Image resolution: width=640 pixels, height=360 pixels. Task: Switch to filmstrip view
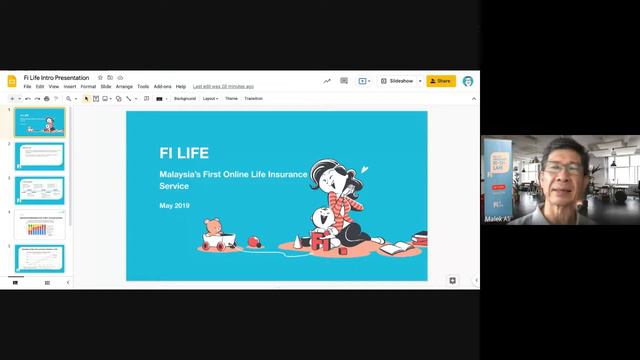[x=16, y=282]
